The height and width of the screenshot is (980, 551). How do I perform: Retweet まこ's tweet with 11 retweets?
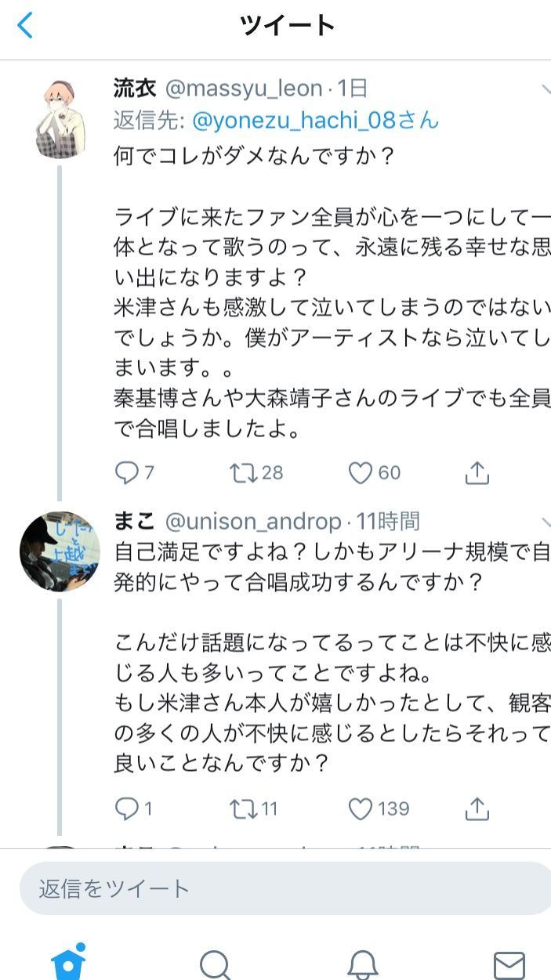(x=242, y=808)
